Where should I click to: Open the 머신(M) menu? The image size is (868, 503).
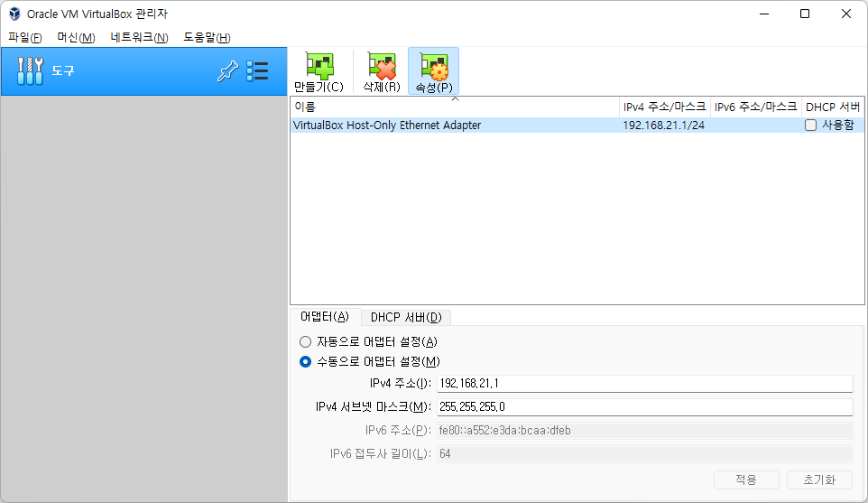[76, 38]
